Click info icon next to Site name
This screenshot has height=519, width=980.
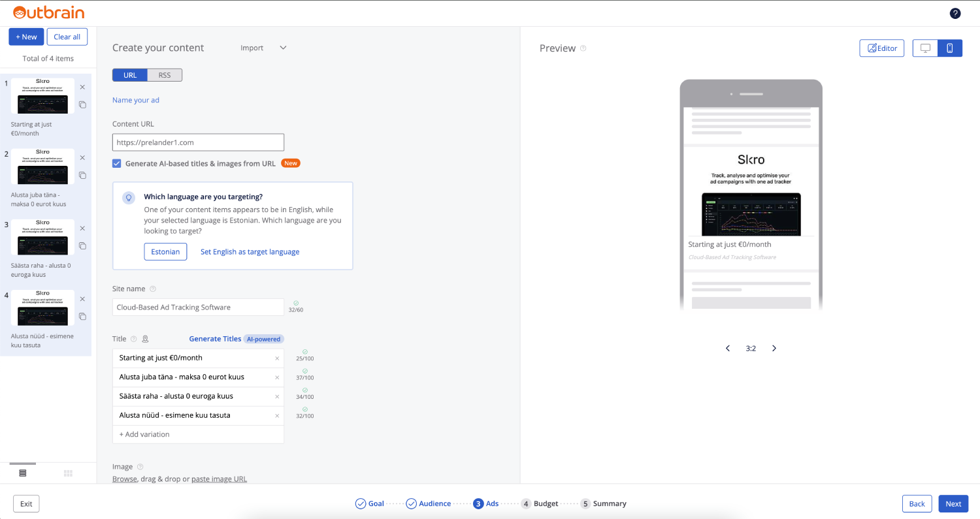[x=153, y=289]
